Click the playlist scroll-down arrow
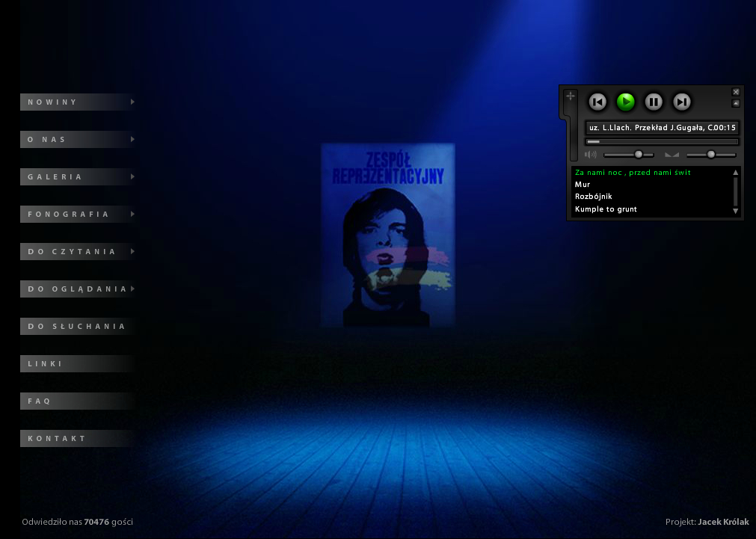The image size is (756, 539). pyautogui.click(x=736, y=211)
